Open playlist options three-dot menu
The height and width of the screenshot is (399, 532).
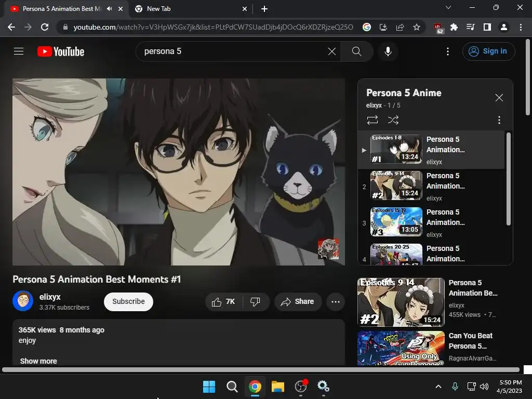[499, 120]
